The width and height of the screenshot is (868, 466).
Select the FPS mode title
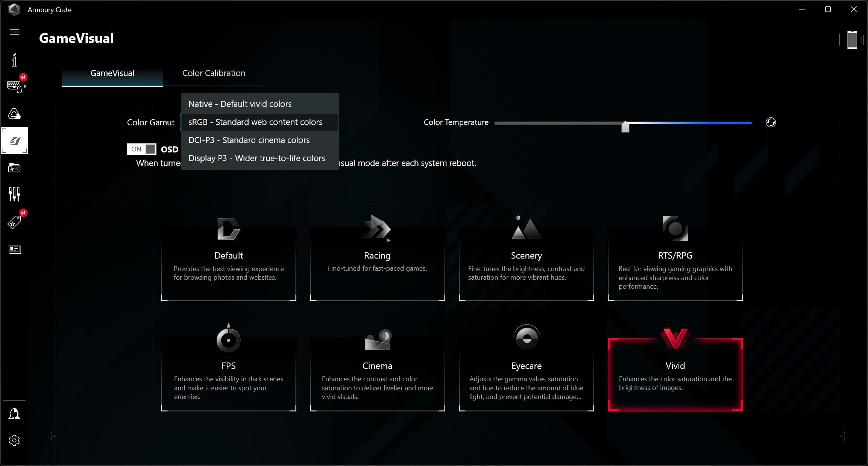point(228,366)
